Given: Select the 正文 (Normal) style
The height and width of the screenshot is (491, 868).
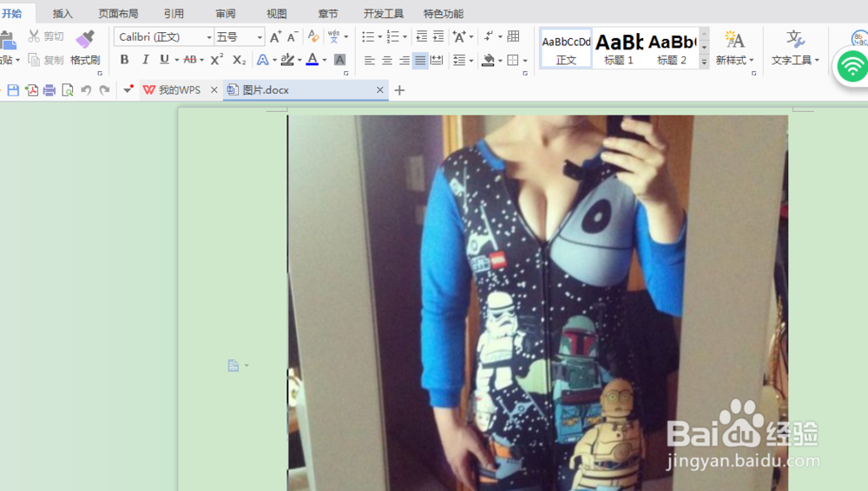Looking at the screenshot, I should 566,49.
